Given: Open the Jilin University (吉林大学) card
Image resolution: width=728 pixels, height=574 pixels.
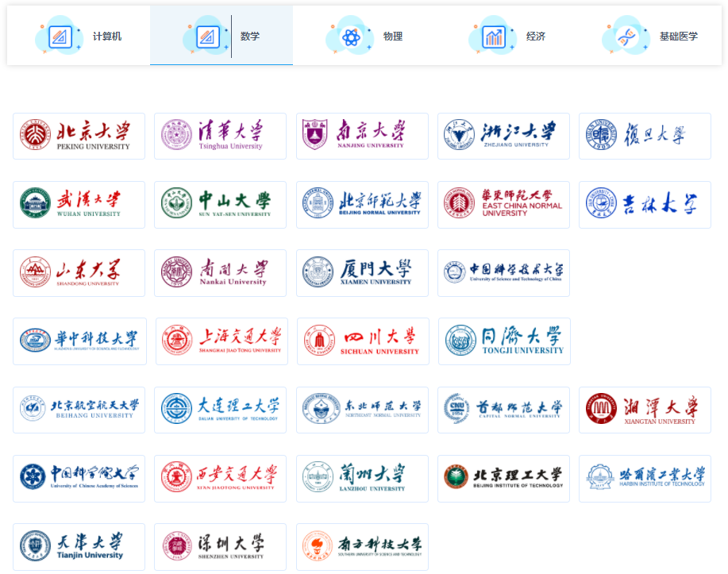Looking at the screenshot, I should pos(645,205).
